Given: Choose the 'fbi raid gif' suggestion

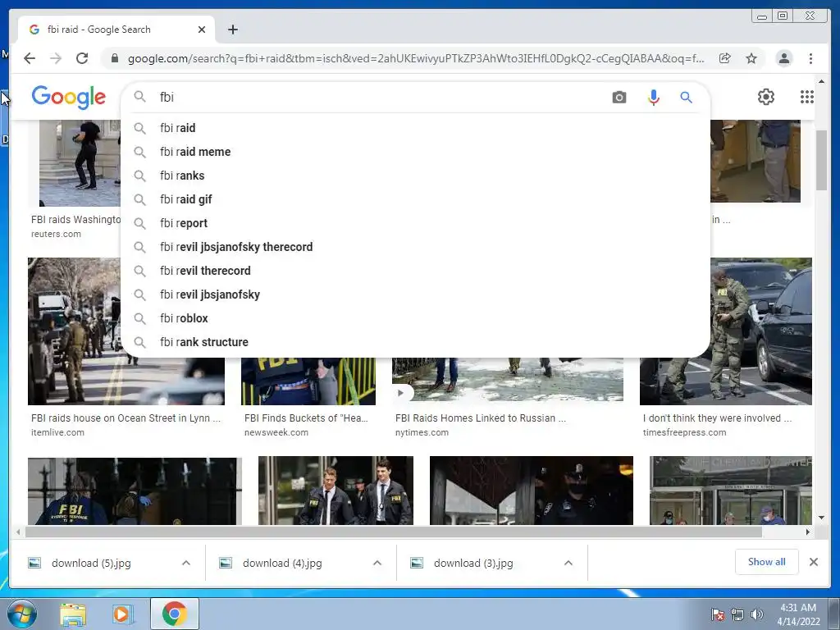Looking at the screenshot, I should coord(415,199).
